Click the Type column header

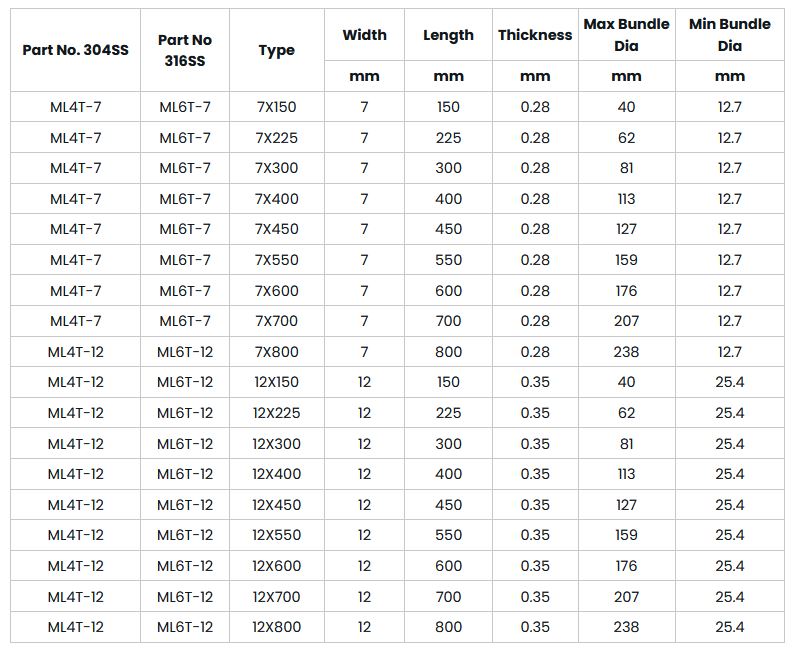click(x=276, y=50)
